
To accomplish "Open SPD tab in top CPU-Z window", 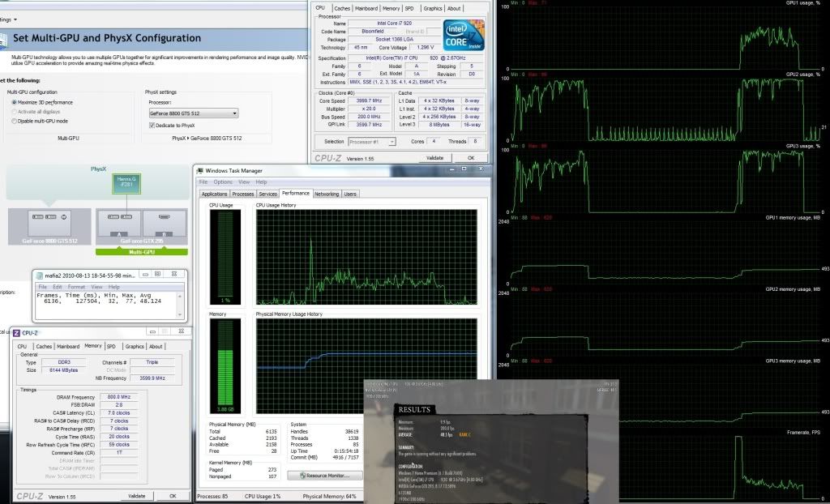I will tap(409, 8).
